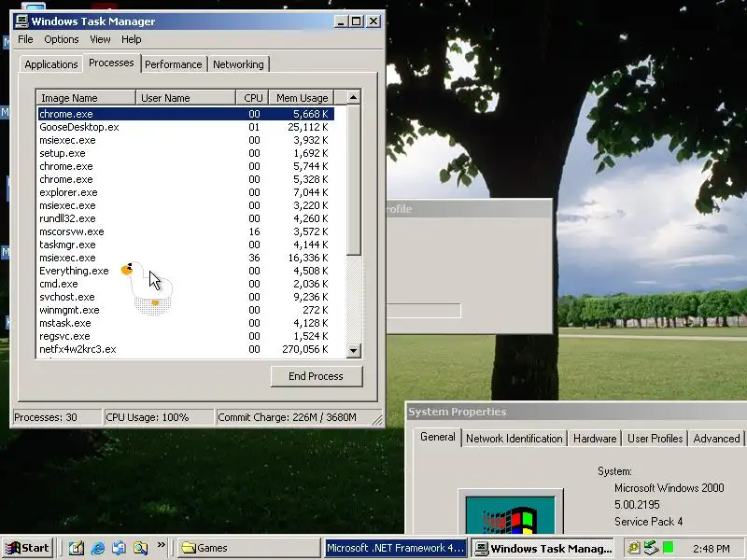
Task: Open the View menu in Task Manager
Action: coord(100,39)
